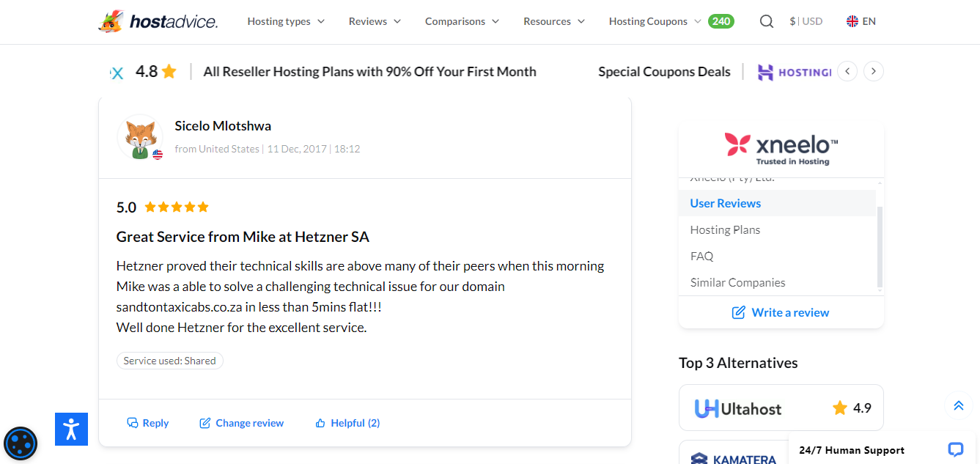Click Sicelo Mlotshwa reviewer name
This screenshot has width=980, height=464.
click(223, 126)
